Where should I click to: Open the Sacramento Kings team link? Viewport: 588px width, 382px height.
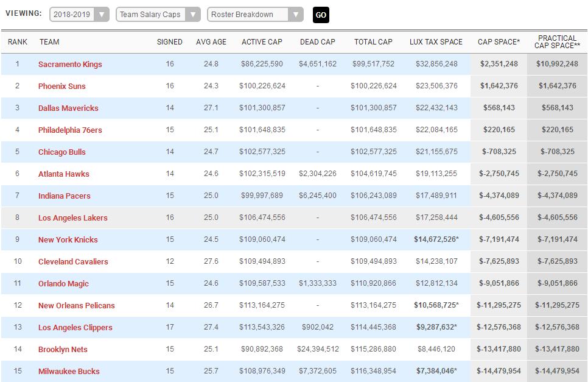click(70, 64)
